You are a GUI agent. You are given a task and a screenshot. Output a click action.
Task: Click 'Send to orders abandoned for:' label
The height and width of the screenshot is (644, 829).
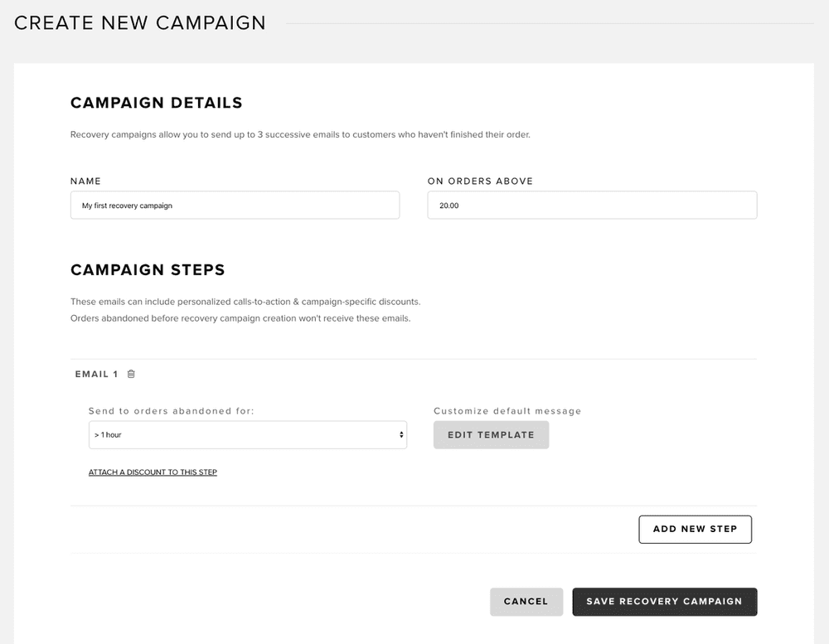pos(171,411)
